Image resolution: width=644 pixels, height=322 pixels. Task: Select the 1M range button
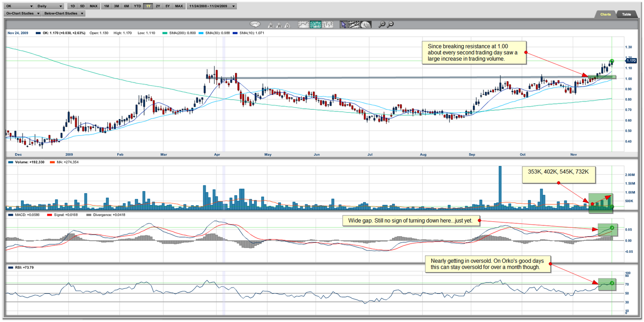click(106, 6)
